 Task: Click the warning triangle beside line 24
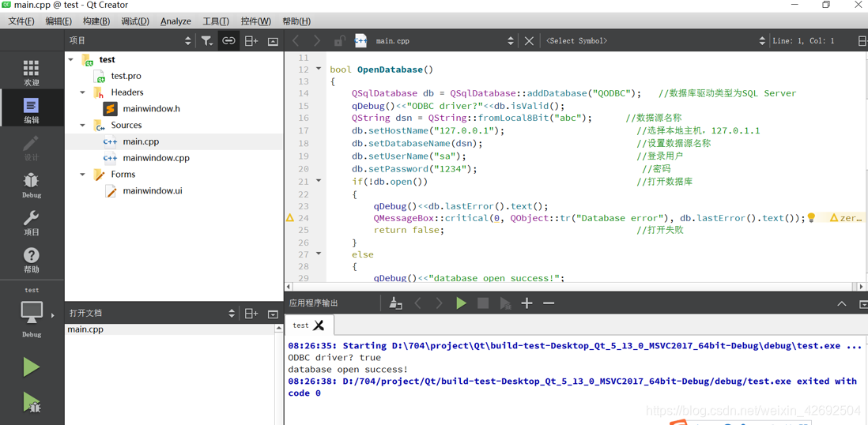pyautogui.click(x=289, y=218)
